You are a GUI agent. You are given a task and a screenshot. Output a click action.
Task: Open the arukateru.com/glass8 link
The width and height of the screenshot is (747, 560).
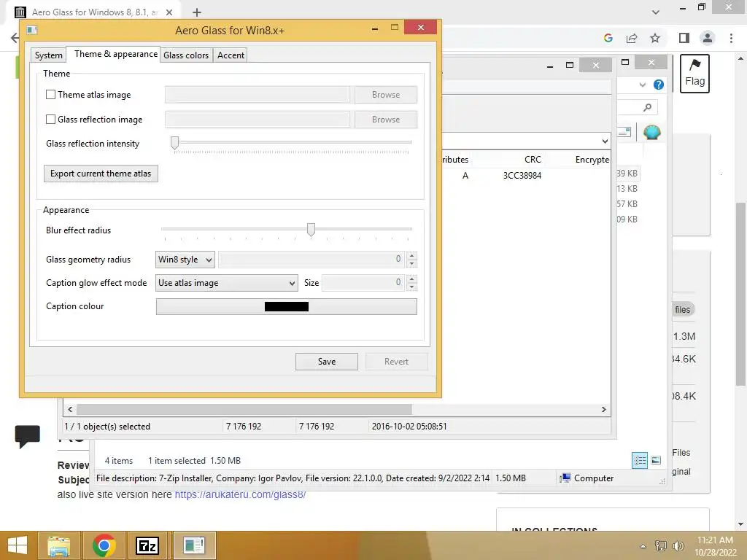239,494
